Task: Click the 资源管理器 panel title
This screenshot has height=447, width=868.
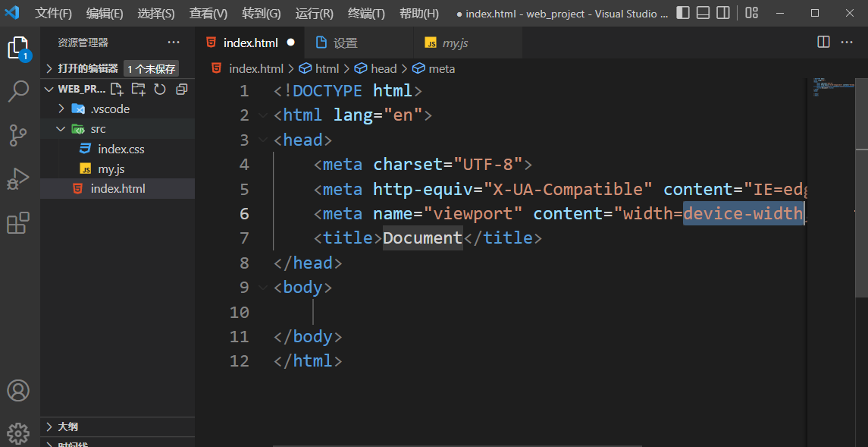Action: [83, 42]
